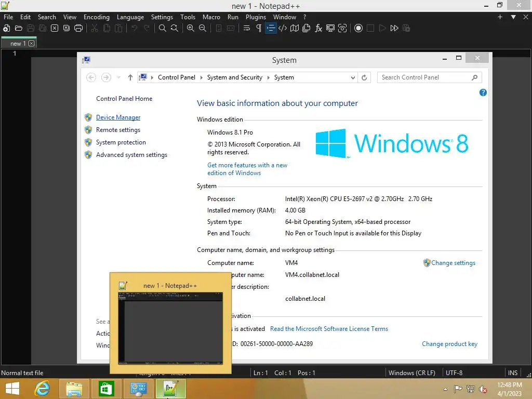Select the 'new 1' document tab
This screenshot has width=532, height=399.
pyautogui.click(x=18, y=44)
